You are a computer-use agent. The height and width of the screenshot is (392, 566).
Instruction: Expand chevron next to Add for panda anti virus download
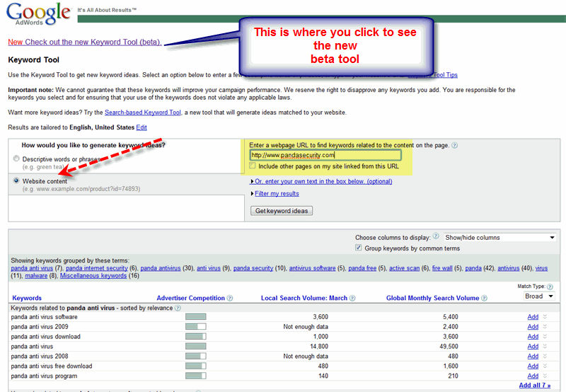click(x=545, y=336)
